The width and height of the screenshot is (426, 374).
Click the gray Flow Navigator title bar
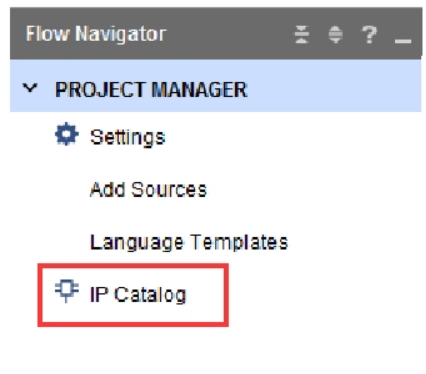click(x=215, y=34)
